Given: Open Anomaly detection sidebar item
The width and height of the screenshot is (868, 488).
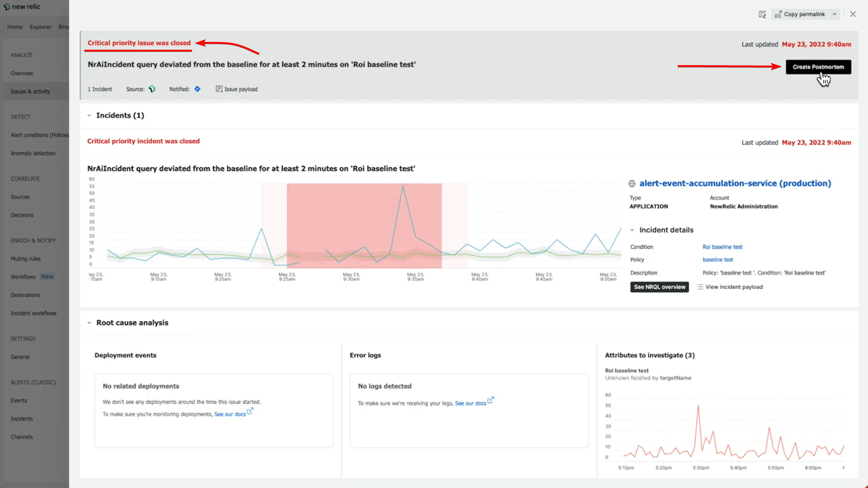Looking at the screenshot, I should 33,153.
